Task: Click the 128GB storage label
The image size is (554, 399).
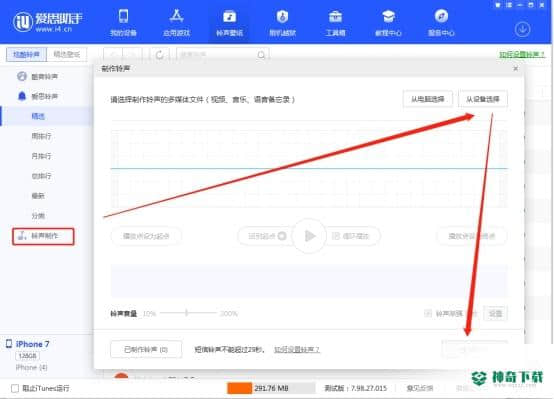Action: click(x=27, y=356)
